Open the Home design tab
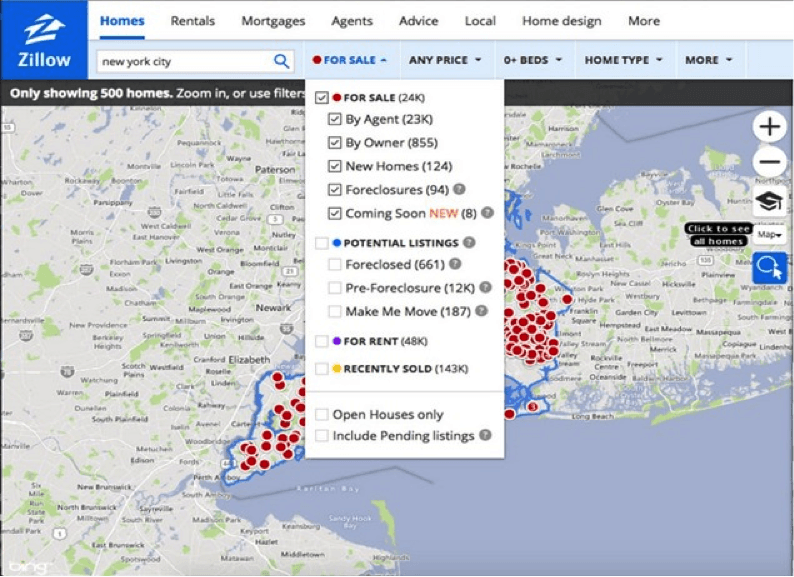The height and width of the screenshot is (577, 794). 562,21
